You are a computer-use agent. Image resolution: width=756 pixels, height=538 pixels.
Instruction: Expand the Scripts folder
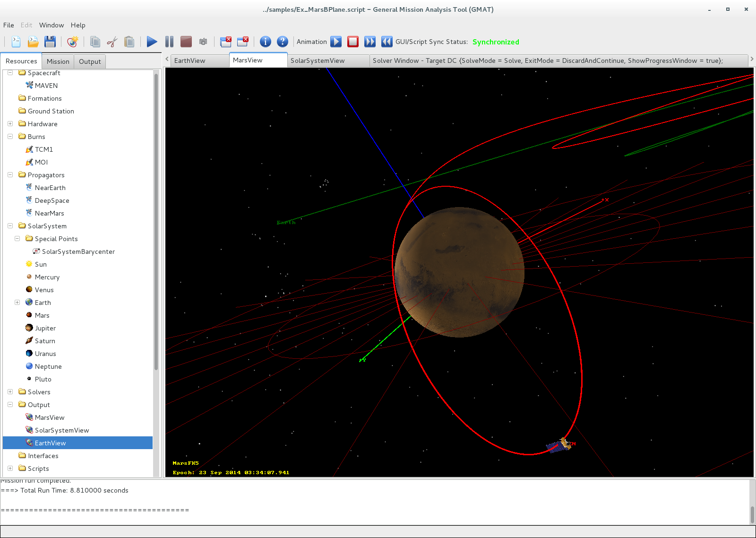10,469
